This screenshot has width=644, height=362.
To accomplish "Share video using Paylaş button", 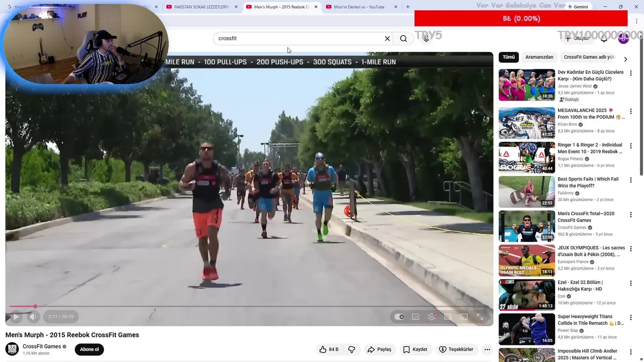I will point(379,349).
